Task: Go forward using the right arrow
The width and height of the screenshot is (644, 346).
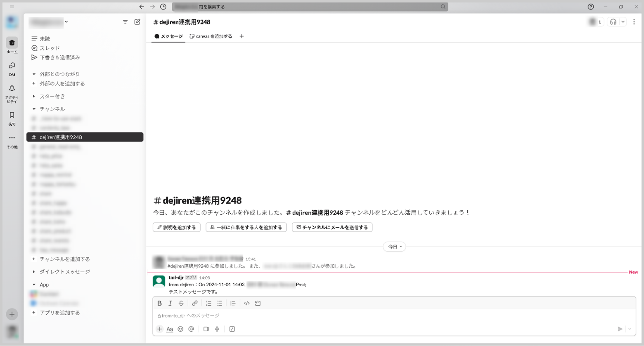Action: (152, 7)
